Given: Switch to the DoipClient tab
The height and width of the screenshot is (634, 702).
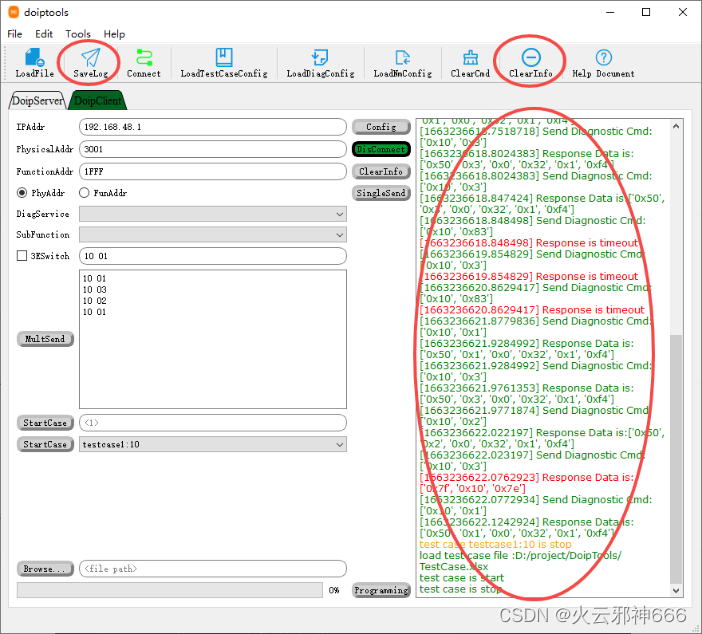Looking at the screenshot, I should pyautogui.click(x=98, y=100).
